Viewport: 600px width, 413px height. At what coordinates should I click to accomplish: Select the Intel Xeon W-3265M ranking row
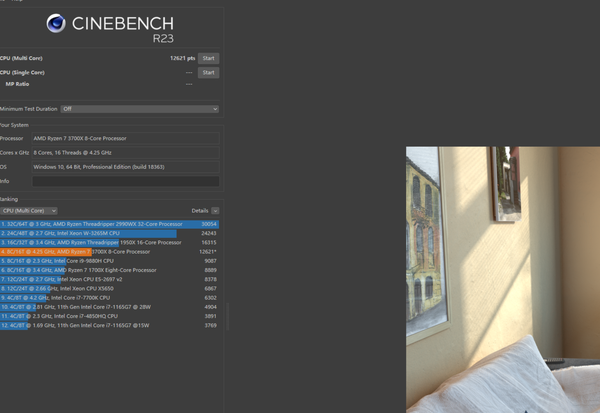(109, 233)
